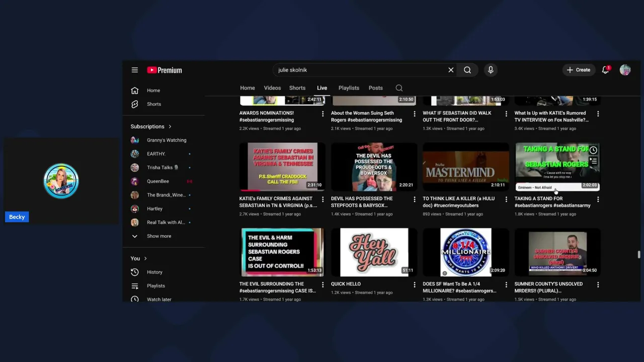This screenshot has width=644, height=362.
Task: Open options for Rumored TV INTERVIEW video
Action: coord(598,114)
